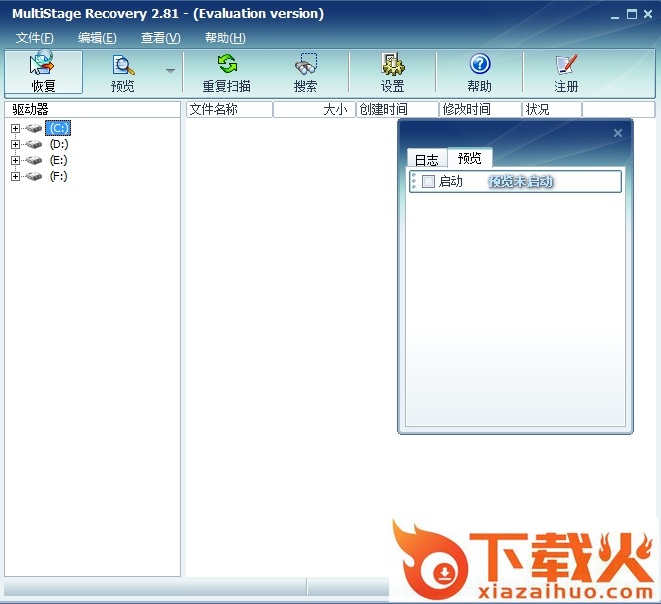This screenshot has width=661, height=604.
Task: Sort by the 创建时间 column header
Action: pos(397,110)
